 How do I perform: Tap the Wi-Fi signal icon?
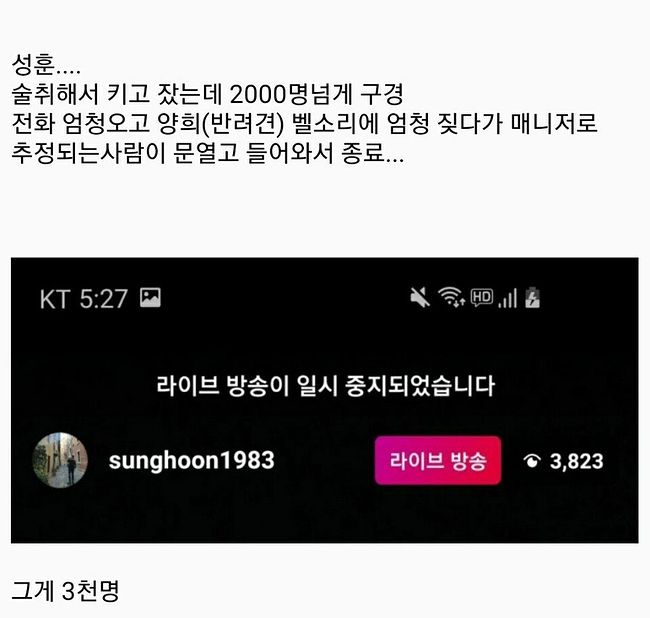(x=451, y=297)
